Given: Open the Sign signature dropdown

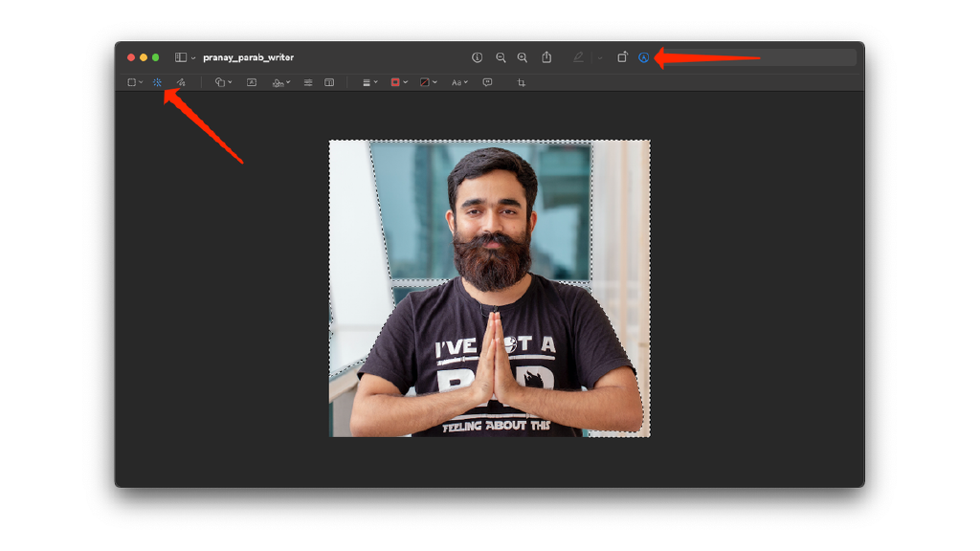Looking at the screenshot, I should [280, 82].
